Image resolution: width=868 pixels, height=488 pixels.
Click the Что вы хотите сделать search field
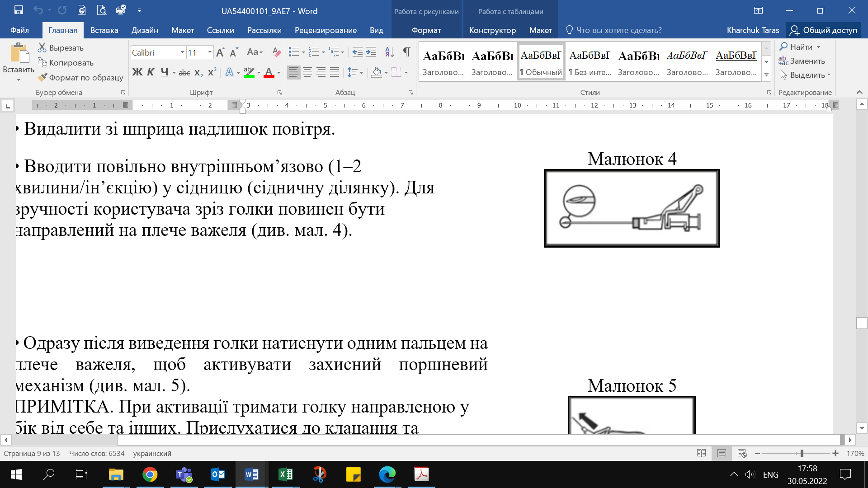click(x=618, y=30)
